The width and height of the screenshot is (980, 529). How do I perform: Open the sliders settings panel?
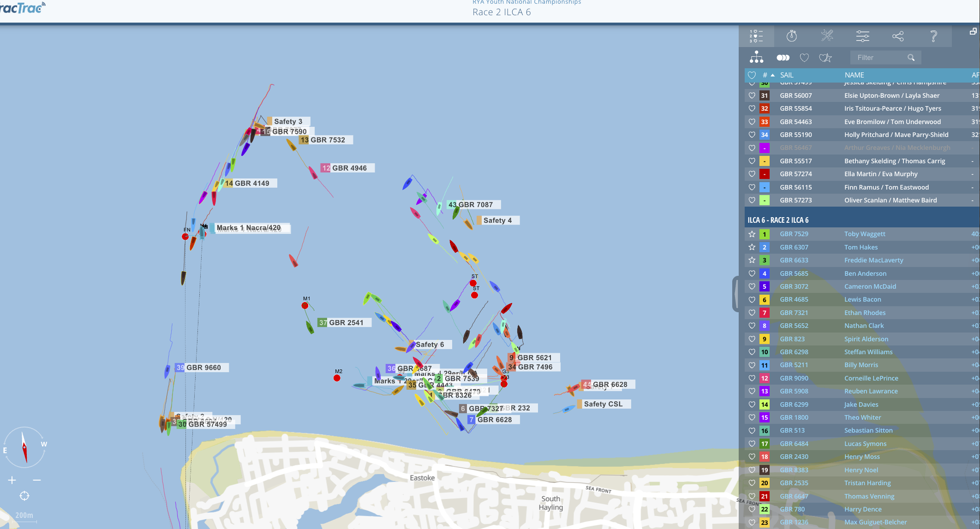pos(862,36)
